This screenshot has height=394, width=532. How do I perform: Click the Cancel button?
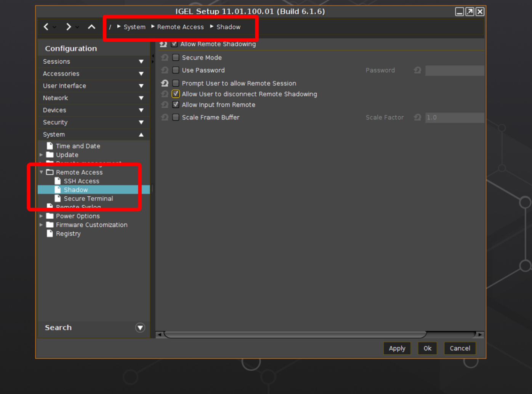(460, 348)
